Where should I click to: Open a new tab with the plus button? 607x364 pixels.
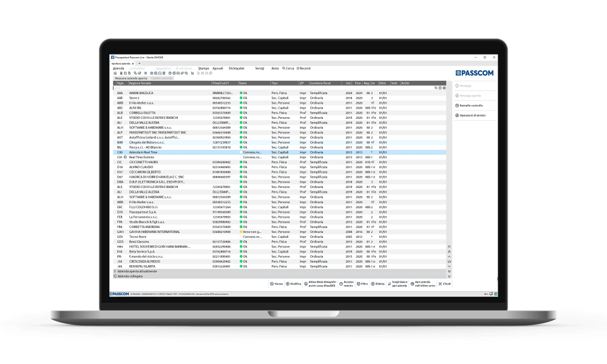(x=139, y=63)
